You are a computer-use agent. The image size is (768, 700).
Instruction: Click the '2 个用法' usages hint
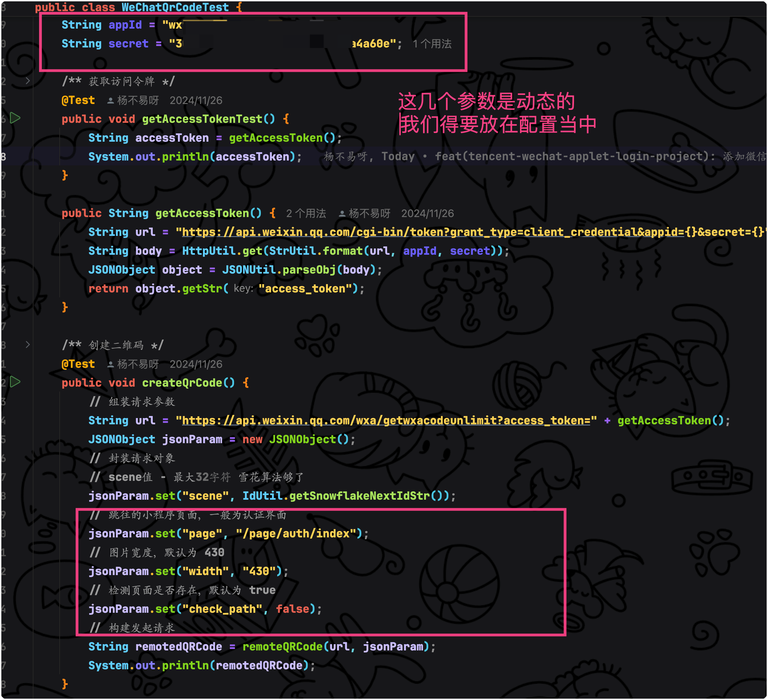(x=306, y=214)
